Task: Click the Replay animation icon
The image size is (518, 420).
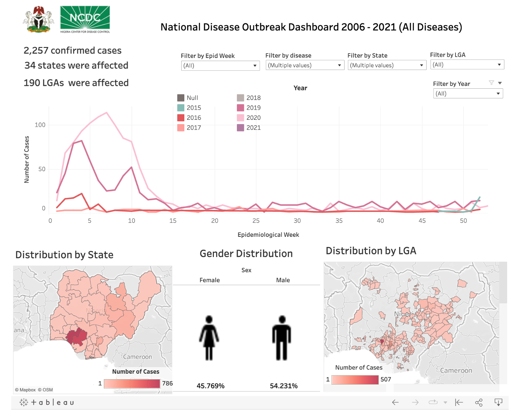Action: coord(433,402)
